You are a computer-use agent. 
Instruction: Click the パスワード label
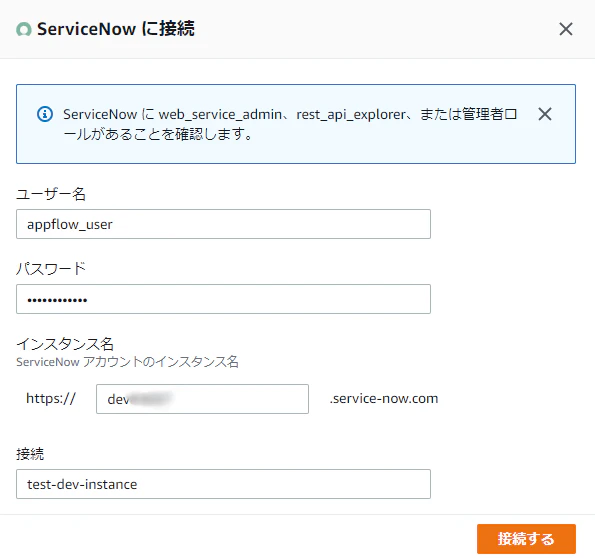51,269
